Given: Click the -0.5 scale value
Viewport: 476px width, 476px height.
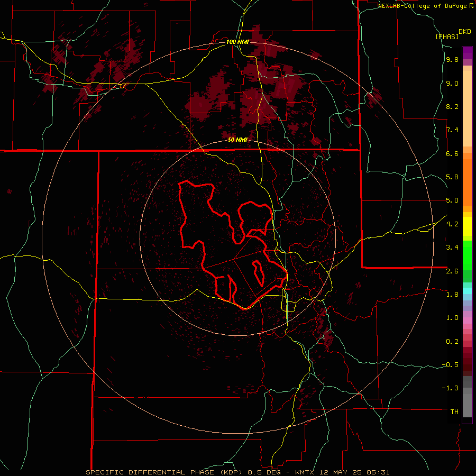Looking at the screenshot, I should click(x=450, y=365).
